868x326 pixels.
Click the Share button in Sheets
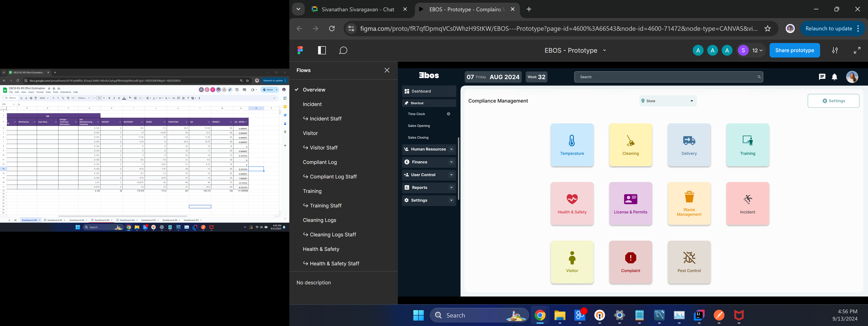267,90
